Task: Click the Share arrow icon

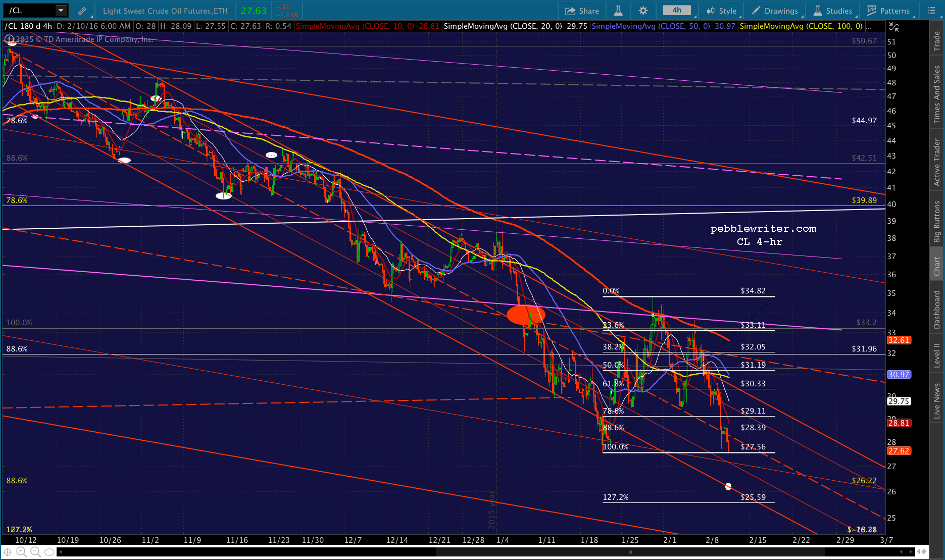Action: coord(570,11)
